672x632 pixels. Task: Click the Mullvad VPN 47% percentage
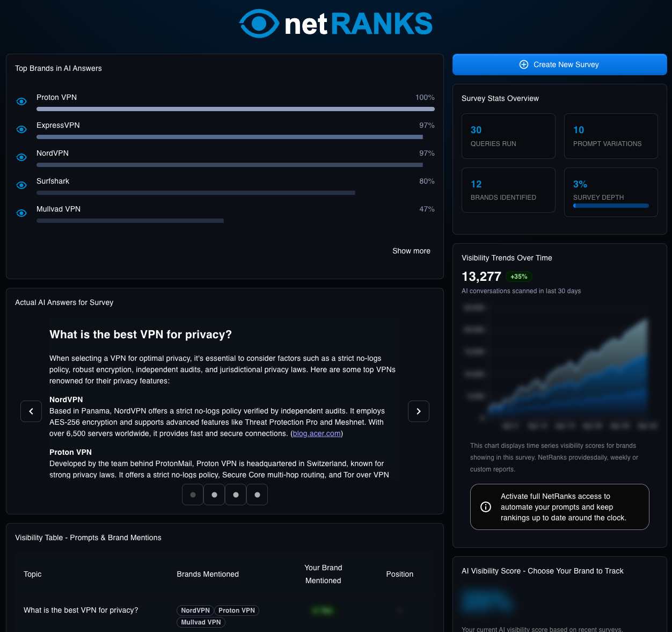[427, 209]
